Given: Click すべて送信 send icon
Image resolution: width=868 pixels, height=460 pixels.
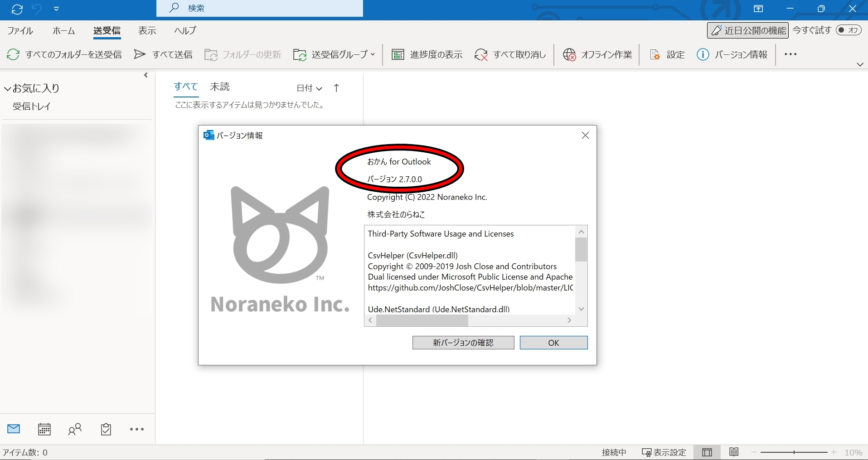Looking at the screenshot, I should [140, 55].
